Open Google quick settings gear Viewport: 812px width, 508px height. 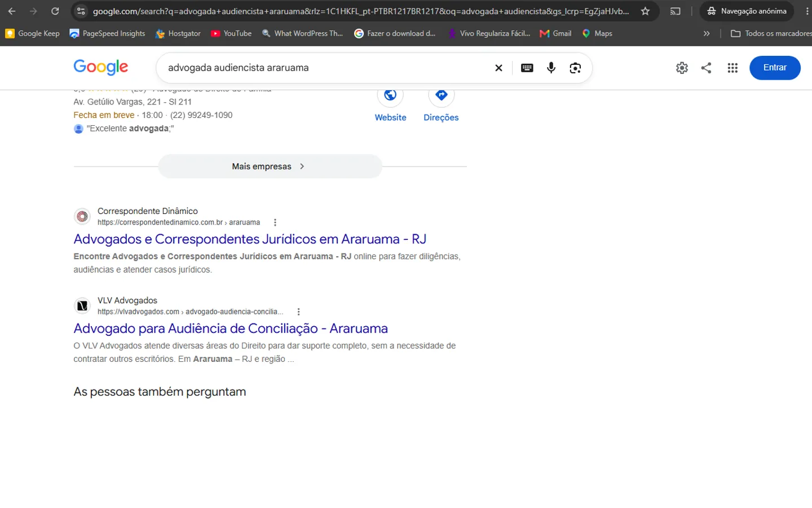(x=682, y=68)
